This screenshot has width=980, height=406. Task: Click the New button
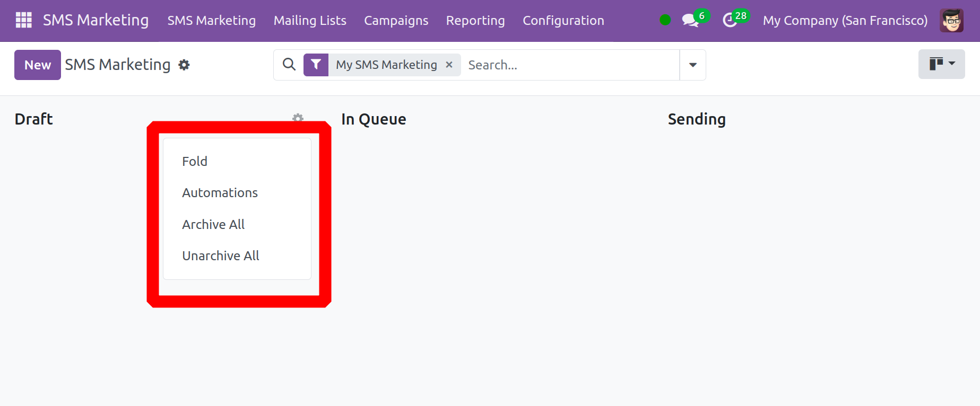click(38, 65)
